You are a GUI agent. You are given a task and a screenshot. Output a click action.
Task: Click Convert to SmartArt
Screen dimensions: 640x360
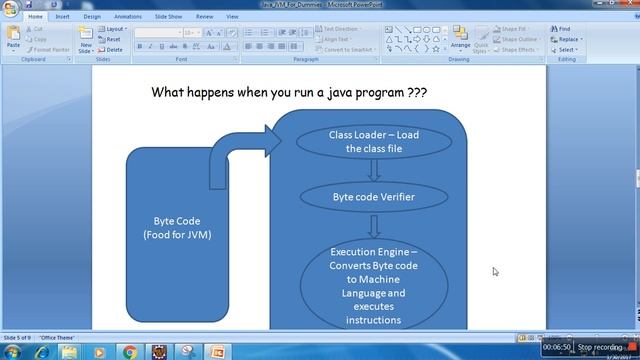[345, 50]
